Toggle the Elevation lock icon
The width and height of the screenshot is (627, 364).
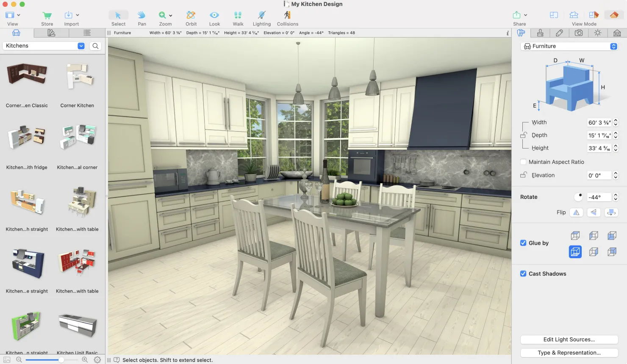pyautogui.click(x=524, y=175)
